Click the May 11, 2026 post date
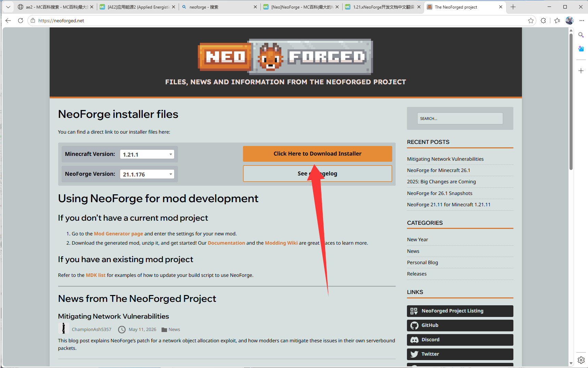 pyautogui.click(x=142, y=330)
